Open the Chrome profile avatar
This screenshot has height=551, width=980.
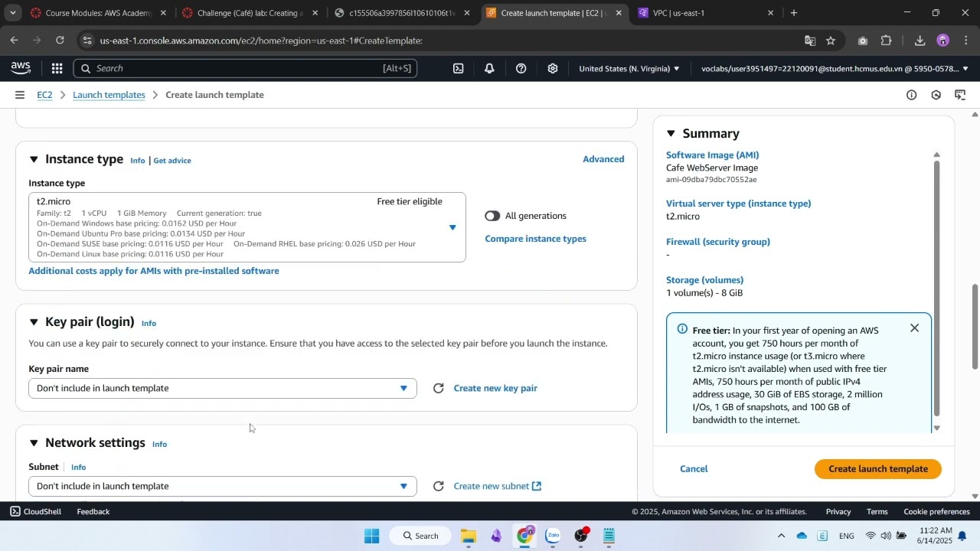[943, 41]
